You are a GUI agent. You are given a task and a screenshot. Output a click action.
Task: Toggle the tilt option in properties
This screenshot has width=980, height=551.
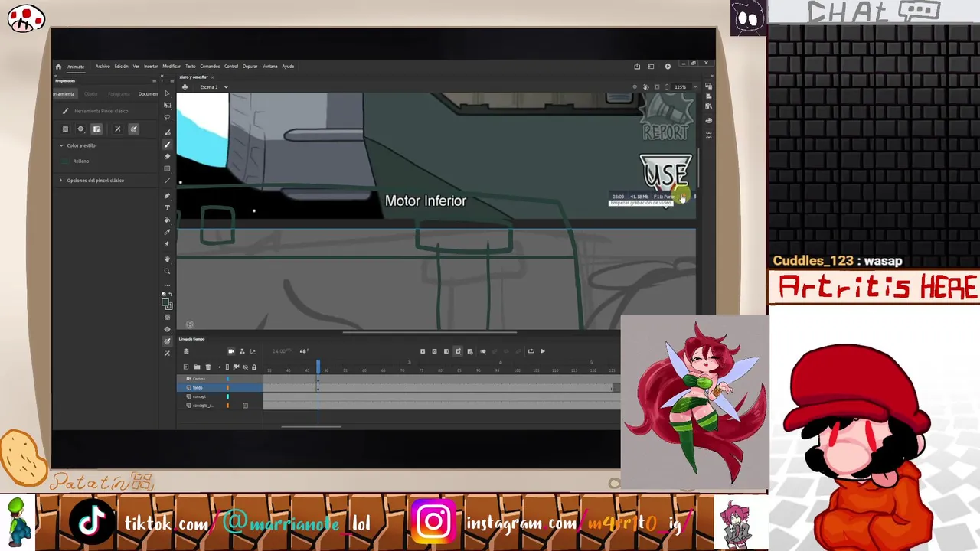pyautogui.click(x=133, y=129)
